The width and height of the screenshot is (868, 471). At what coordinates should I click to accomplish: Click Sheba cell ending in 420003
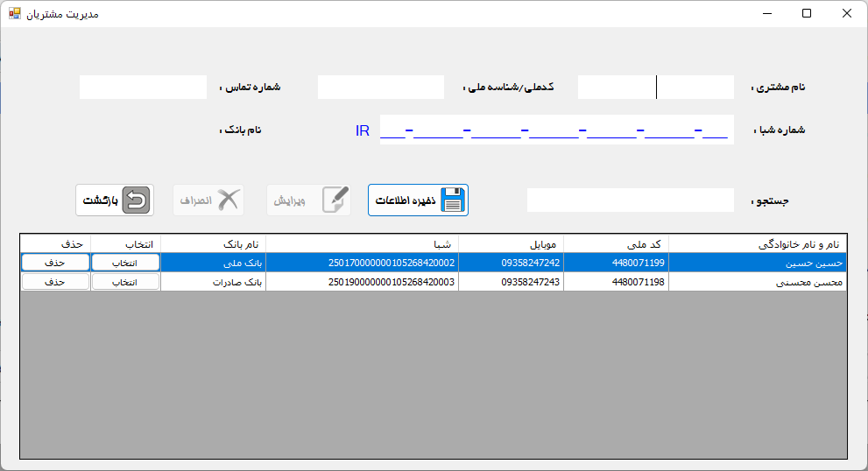(x=362, y=282)
